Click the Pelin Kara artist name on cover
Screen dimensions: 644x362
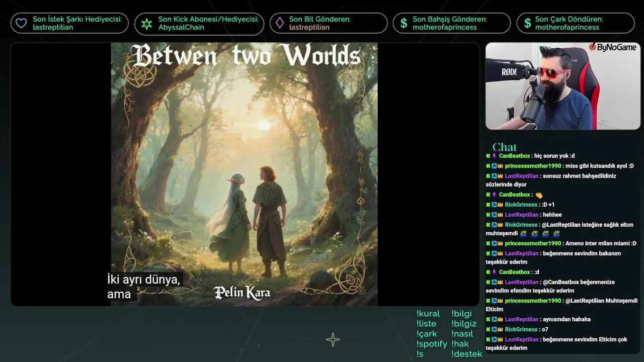[x=242, y=293]
